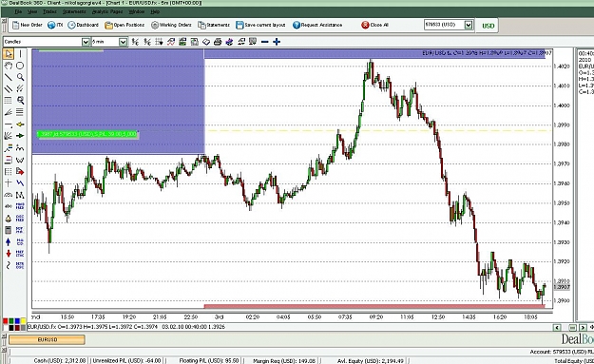Click the fan lines tool icon
594x364 pixels.
pyautogui.click(x=8, y=136)
